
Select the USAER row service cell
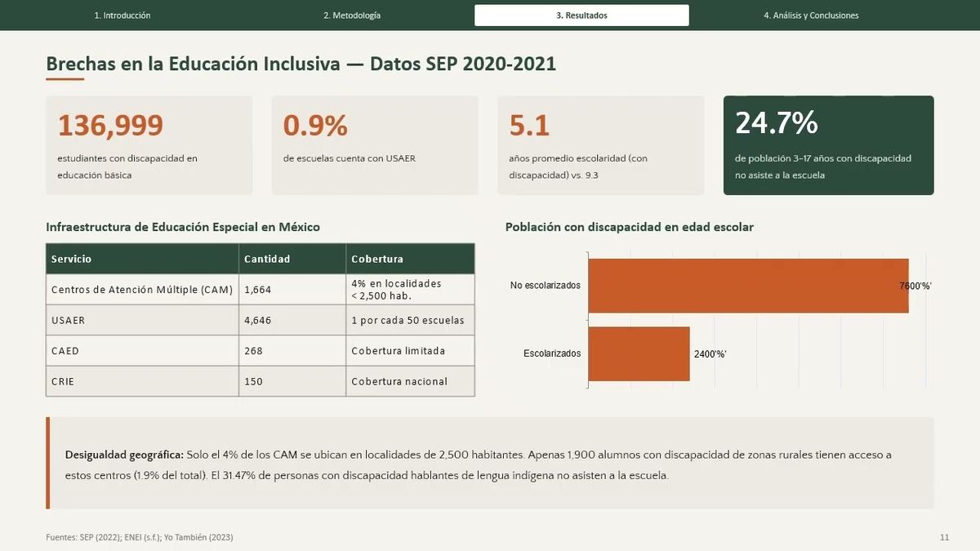[x=142, y=321]
